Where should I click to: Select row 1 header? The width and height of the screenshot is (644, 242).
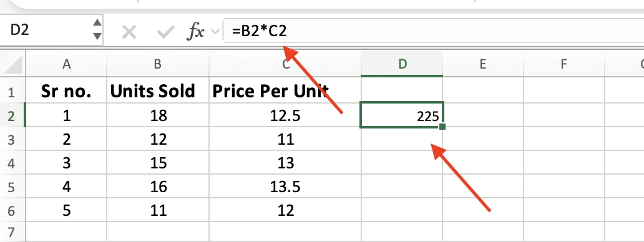pyautogui.click(x=12, y=90)
